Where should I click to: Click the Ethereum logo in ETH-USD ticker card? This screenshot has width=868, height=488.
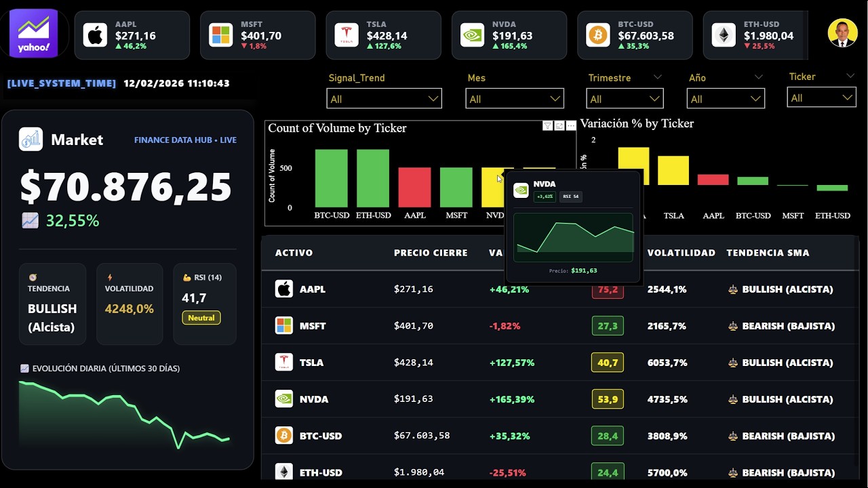[724, 35]
